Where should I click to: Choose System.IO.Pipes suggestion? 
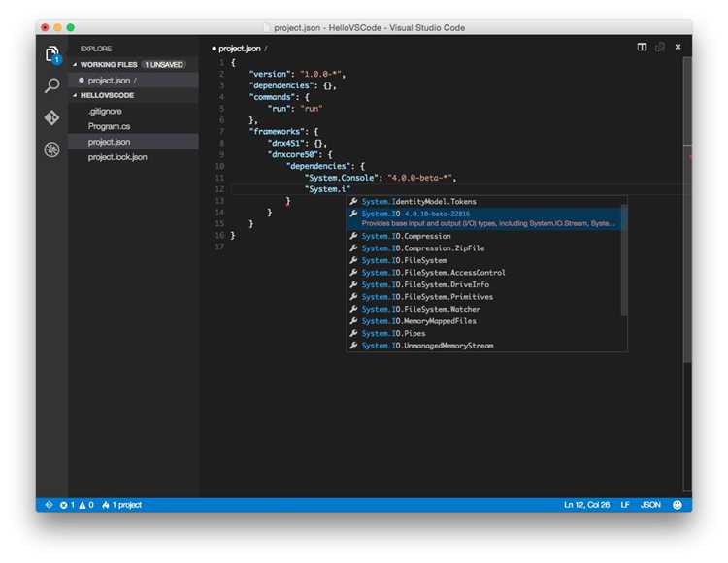485,333
